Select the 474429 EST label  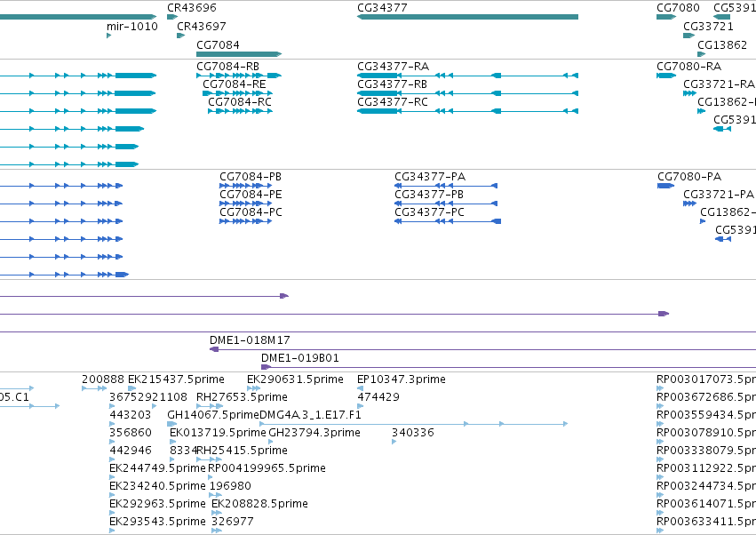[x=378, y=397]
